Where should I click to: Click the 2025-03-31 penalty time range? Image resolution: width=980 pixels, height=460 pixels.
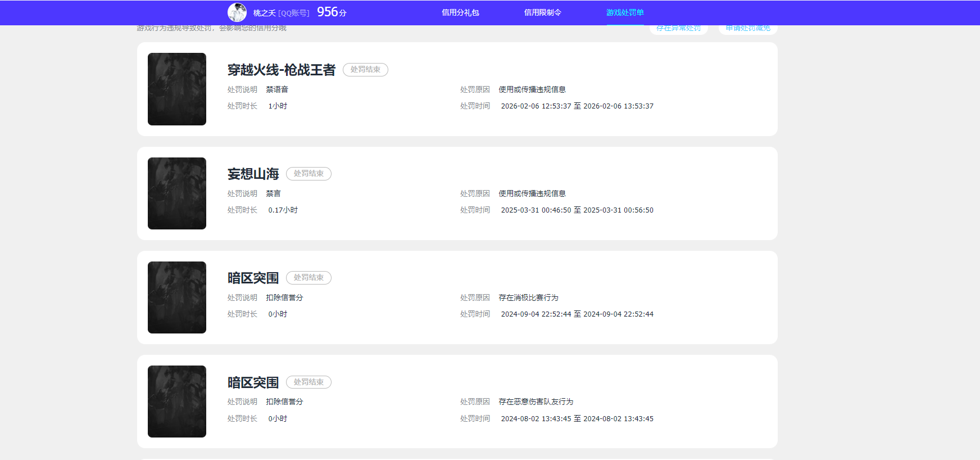[577, 210]
